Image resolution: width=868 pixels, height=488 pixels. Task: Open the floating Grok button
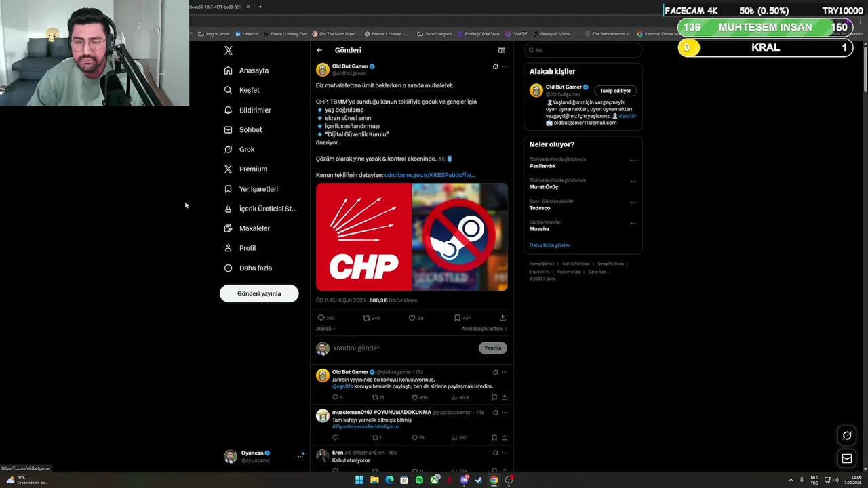847,436
